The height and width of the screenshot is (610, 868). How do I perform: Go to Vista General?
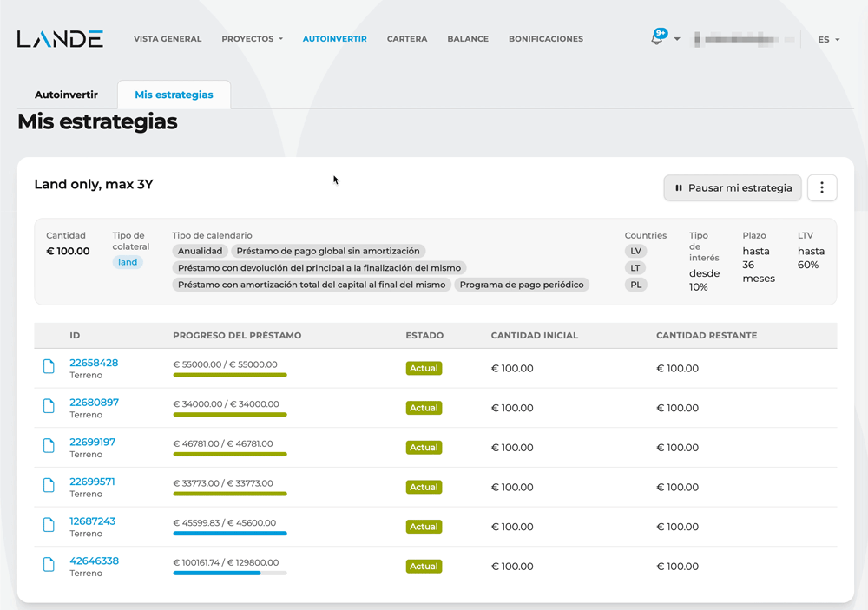[x=168, y=39]
